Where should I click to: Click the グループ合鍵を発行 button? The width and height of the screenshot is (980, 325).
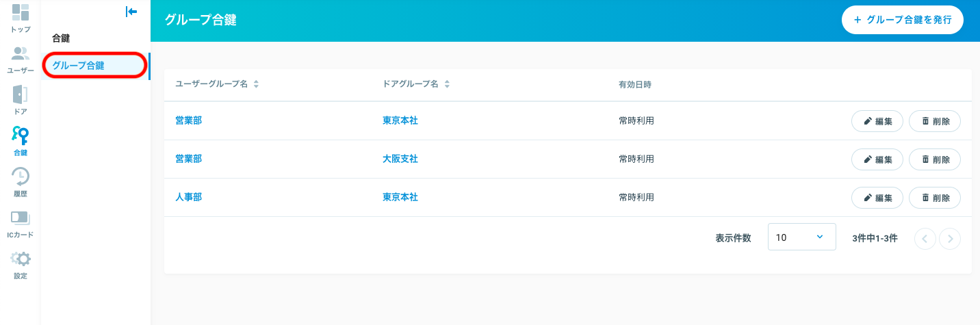point(903,20)
